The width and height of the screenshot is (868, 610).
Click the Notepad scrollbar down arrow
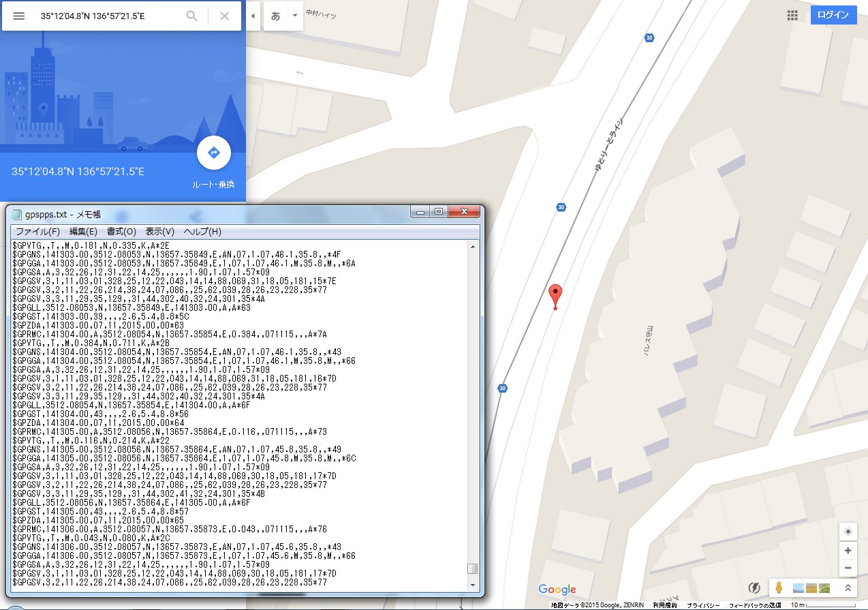472,585
